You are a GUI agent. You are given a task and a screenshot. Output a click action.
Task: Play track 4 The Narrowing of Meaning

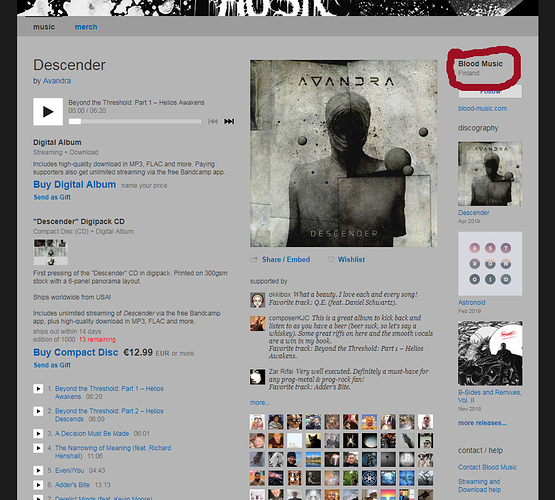tap(38, 448)
